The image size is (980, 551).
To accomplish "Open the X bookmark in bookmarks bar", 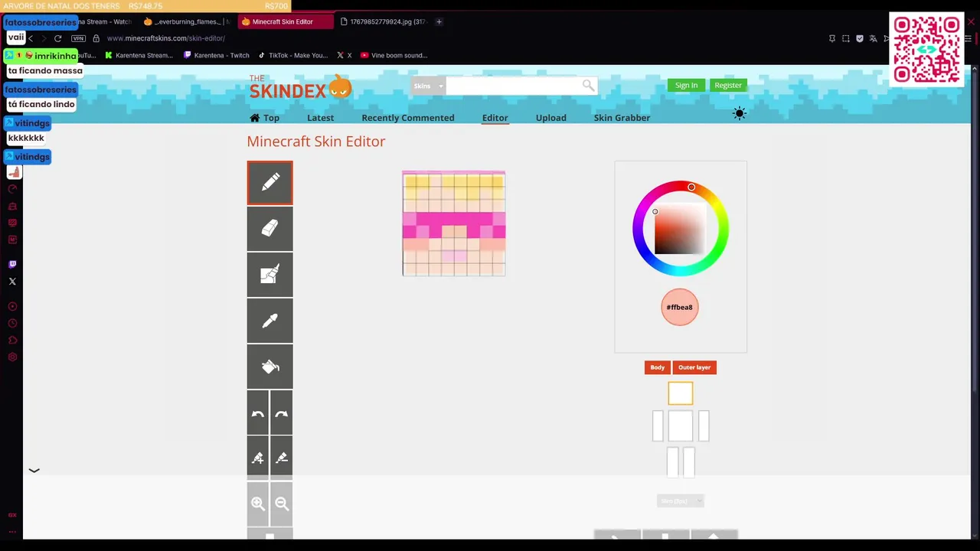I will pyautogui.click(x=344, y=55).
